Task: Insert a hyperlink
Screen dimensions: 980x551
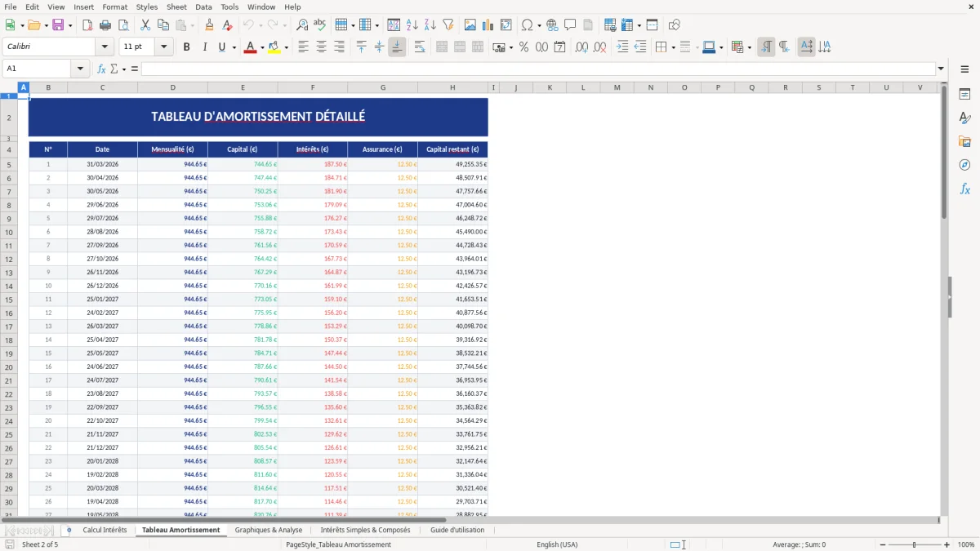Action: (x=552, y=24)
